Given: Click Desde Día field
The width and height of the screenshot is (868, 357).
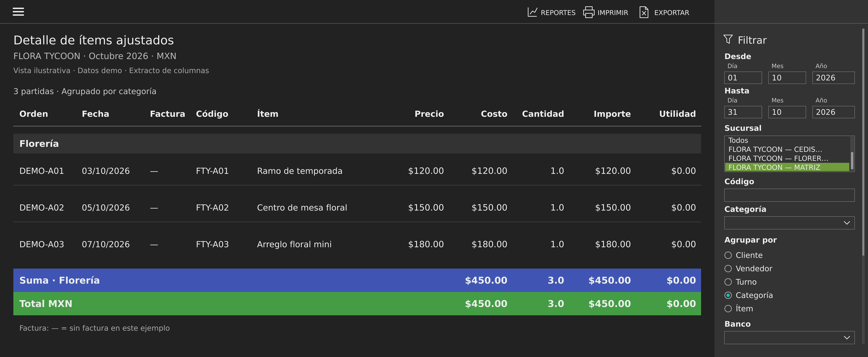Looking at the screenshot, I should (x=743, y=78).
